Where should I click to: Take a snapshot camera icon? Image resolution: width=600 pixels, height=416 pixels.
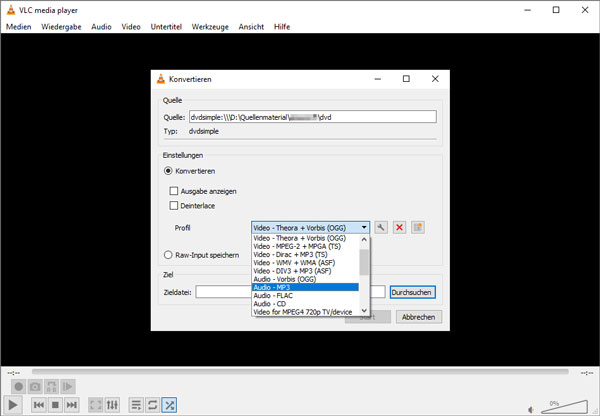click(x=35, y=387)
